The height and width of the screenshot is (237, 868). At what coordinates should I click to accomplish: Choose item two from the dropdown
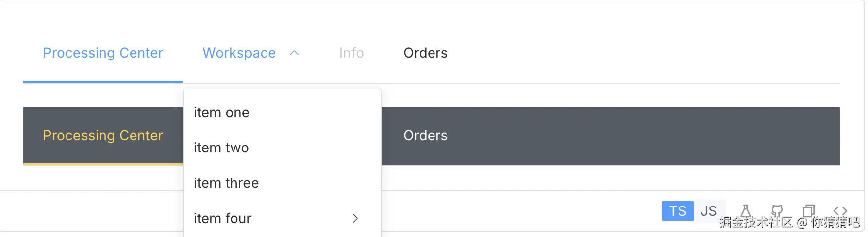pyautogui.click(x=221, y=148)
